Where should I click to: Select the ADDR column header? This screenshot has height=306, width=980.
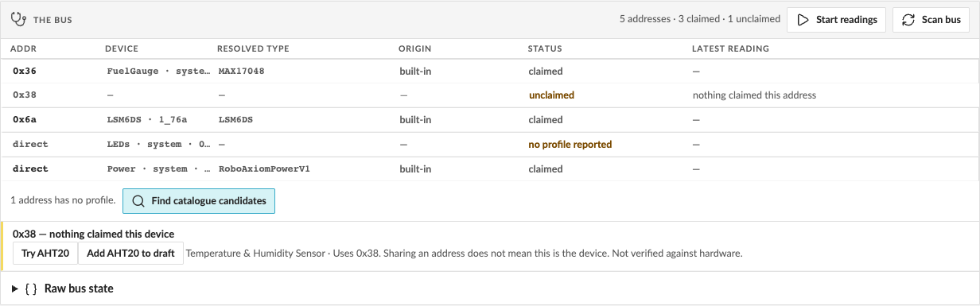click(x=24, y=48)
